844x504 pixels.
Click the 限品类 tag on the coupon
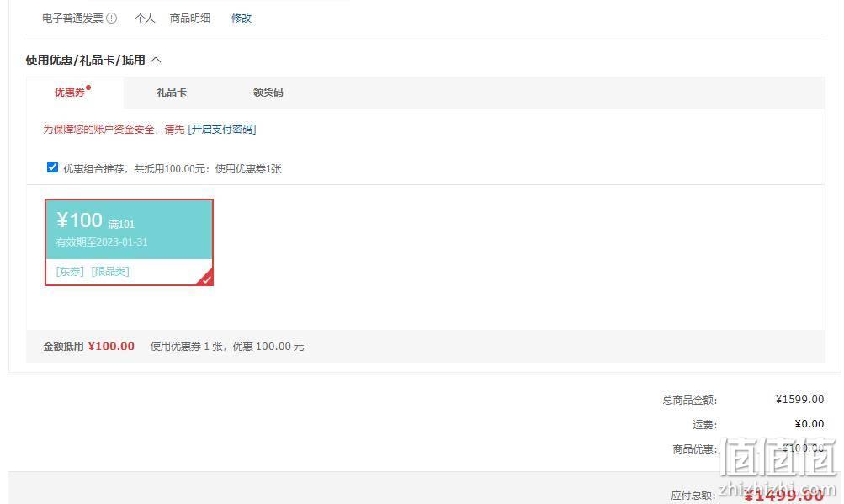point(110,272)
